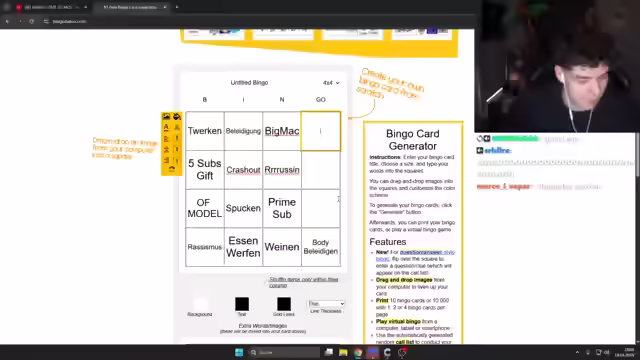Viewport: 640px width, 360px height.
Task: Click the N column header letter
Action: (x=282, y=100)
